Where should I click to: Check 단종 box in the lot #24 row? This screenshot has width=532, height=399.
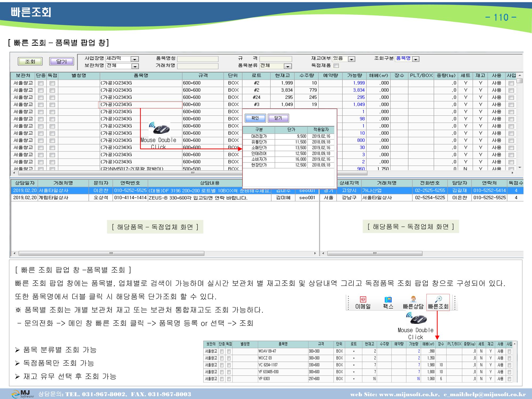pos(41,98)
